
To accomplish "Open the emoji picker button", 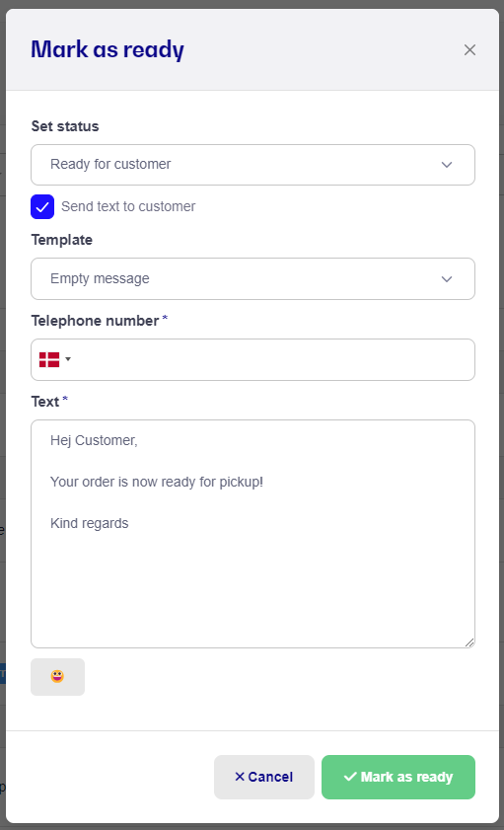I will [x=57, y=676].
